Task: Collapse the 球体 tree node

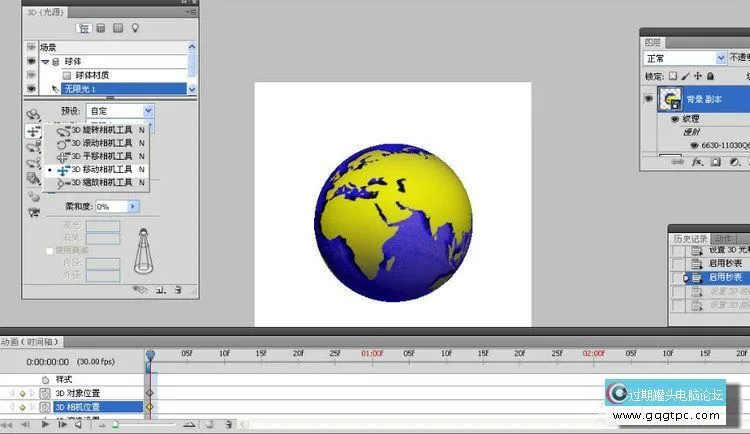Action: click(45, 62)
